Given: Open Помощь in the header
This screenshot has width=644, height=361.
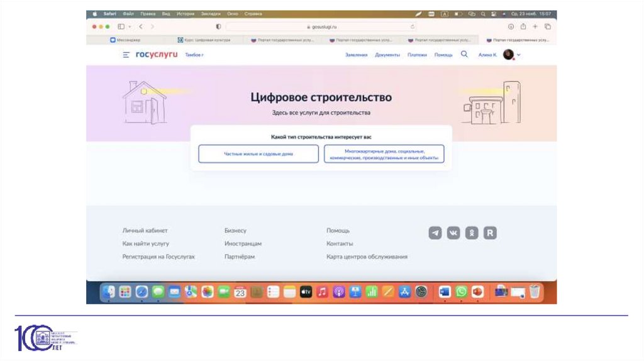Looking at the screenshot, I should (443, 55).
